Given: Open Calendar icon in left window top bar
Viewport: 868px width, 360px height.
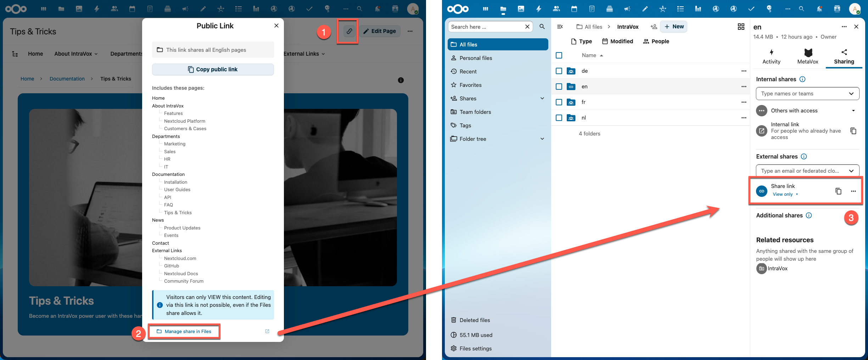Looking at the screenshot, I should point(132,9).
